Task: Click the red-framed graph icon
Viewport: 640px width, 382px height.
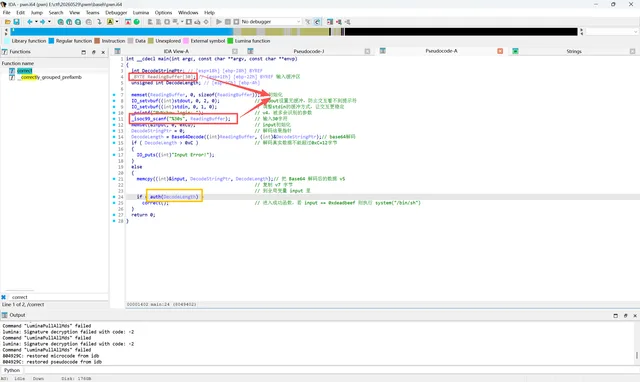Action: click(x=128, y=22)
